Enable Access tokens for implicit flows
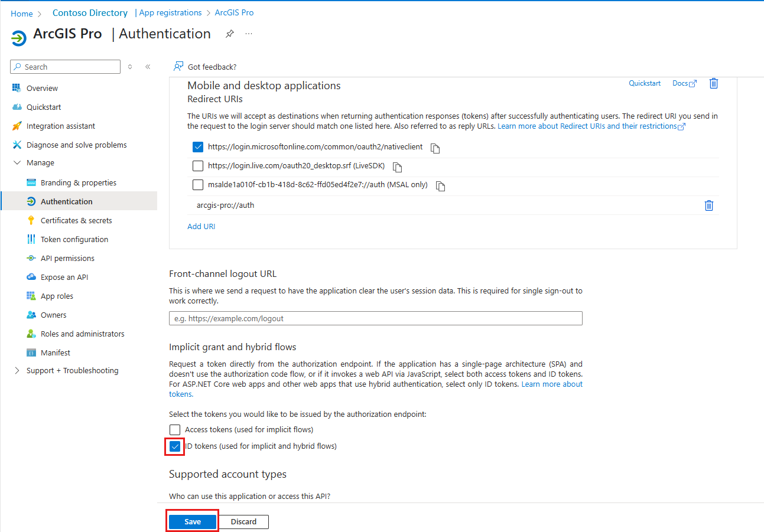Viewport: 764px width, 532px height. coord(175,430)
